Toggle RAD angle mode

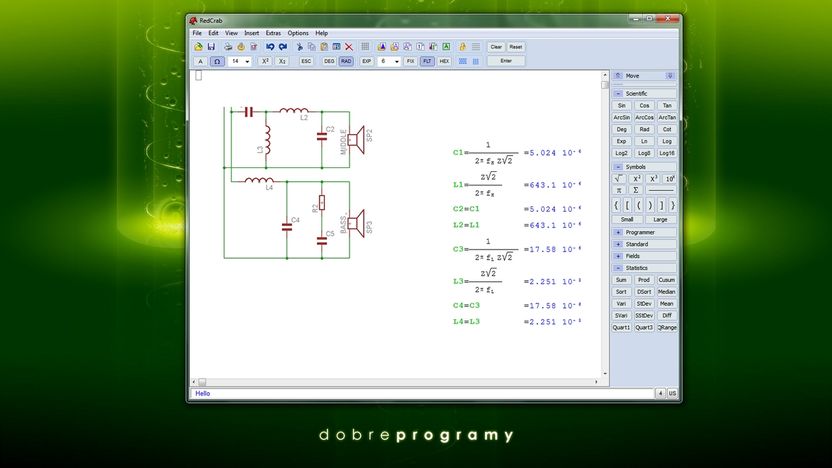point(346,61)
